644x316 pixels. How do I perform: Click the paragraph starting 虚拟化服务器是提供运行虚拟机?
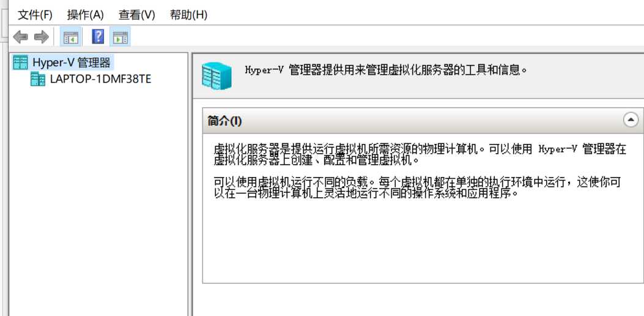[420, 154]
